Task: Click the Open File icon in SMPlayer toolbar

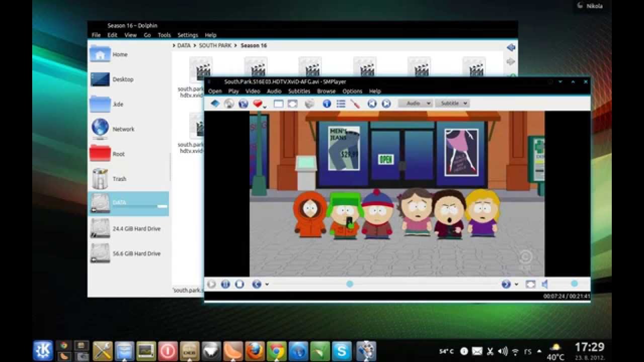Action: click(215, 104)
